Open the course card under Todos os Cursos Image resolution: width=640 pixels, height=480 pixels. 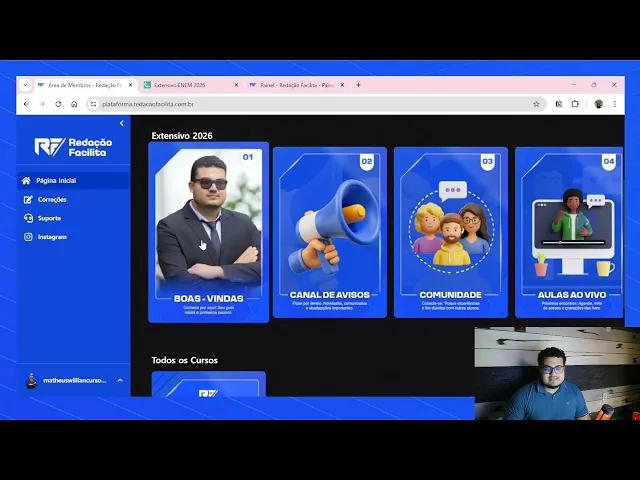209,384
